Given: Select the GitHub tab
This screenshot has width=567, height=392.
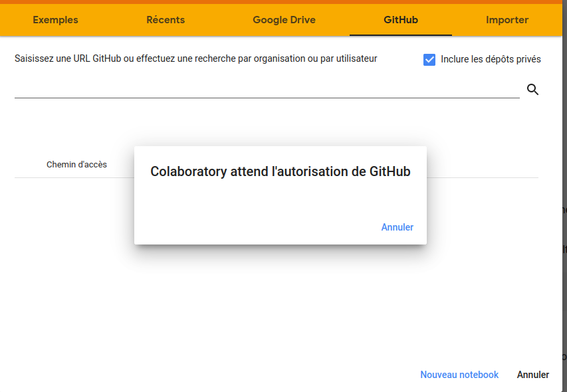Looking at the screenshot, I should pyautogui.click(x=401, y=20).
